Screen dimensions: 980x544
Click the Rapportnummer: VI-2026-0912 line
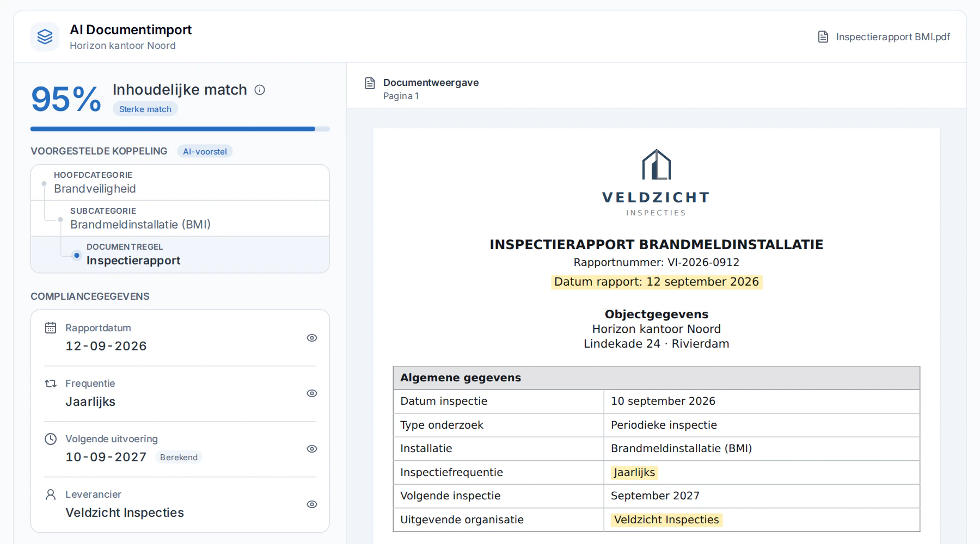point(657,262)
